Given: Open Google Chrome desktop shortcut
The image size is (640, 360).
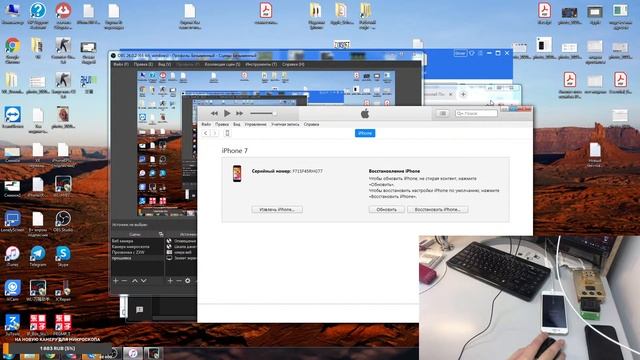Looking at the screenshot, I should point(13,50).
